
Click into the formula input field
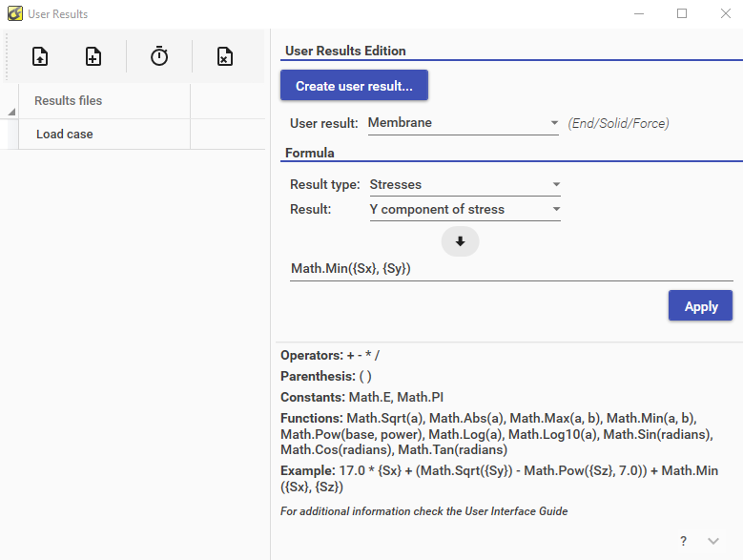pyautogui.click(x=510, y=269)
